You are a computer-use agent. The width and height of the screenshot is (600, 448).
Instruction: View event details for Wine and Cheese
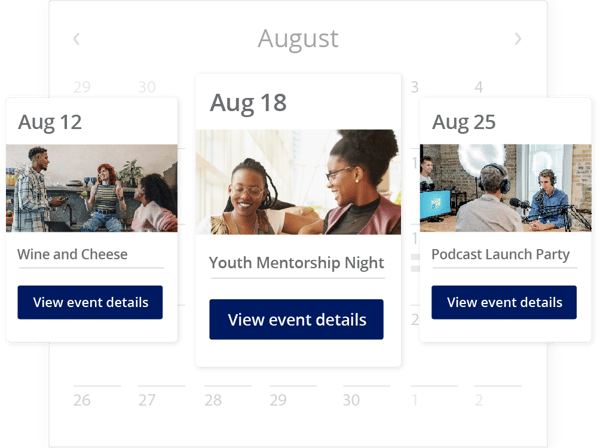[x=90, y=302]
